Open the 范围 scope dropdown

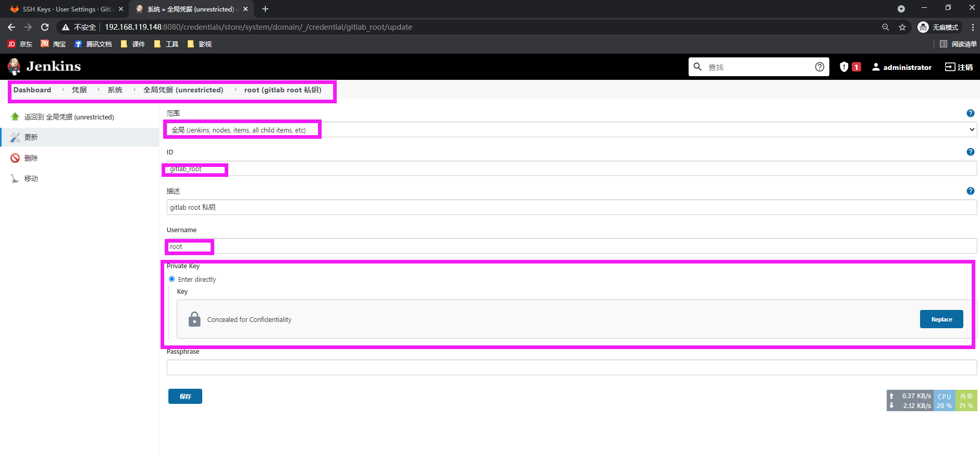572,129
